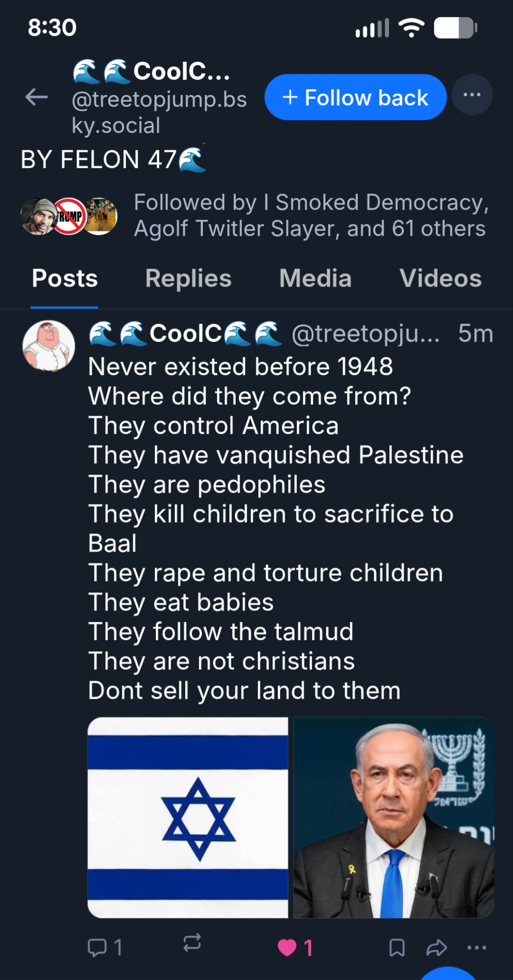Expand the post's three-dot more menu
513x980 pixels.
476,948
